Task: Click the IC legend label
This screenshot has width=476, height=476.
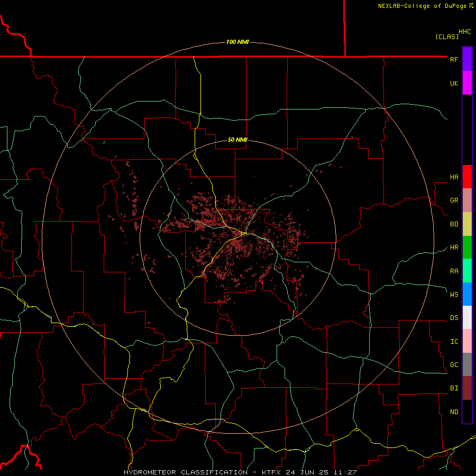Action: click(454, 342)
